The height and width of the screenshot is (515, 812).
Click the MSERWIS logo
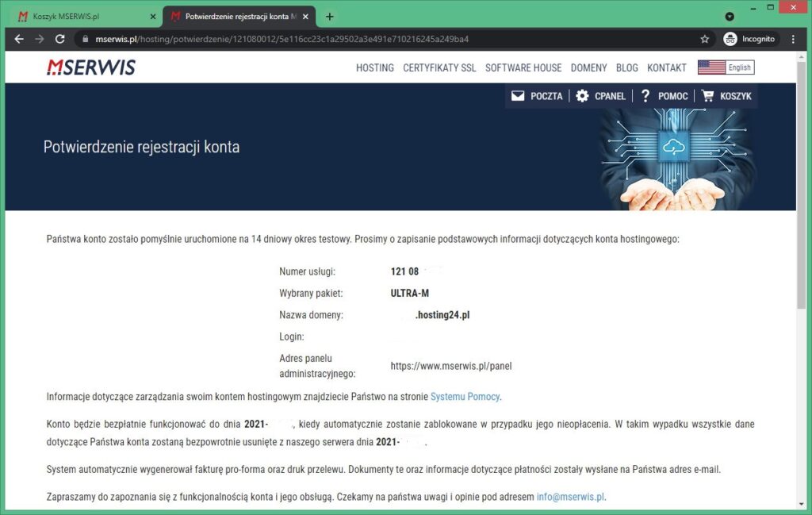90,67
